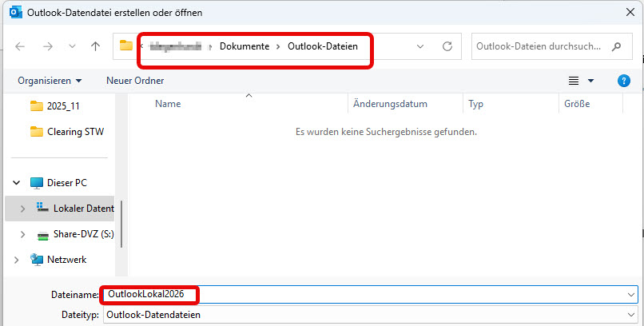This screenshot has width=644, height=326.
Task: Open the Dateityp Outlook-Datendateien combo box
Action: pos(370,315)
